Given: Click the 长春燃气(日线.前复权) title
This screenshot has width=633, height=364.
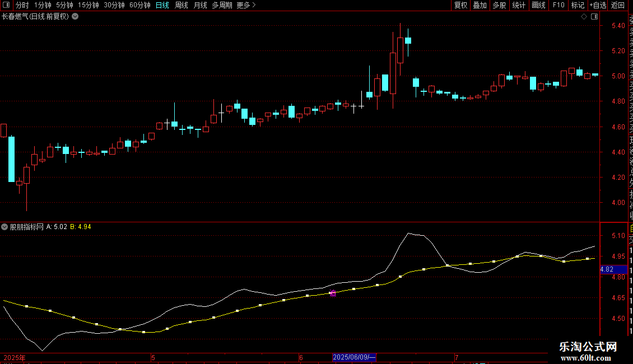Looking at the screenshot, I should pyautogui.click(x=35, y=17).
